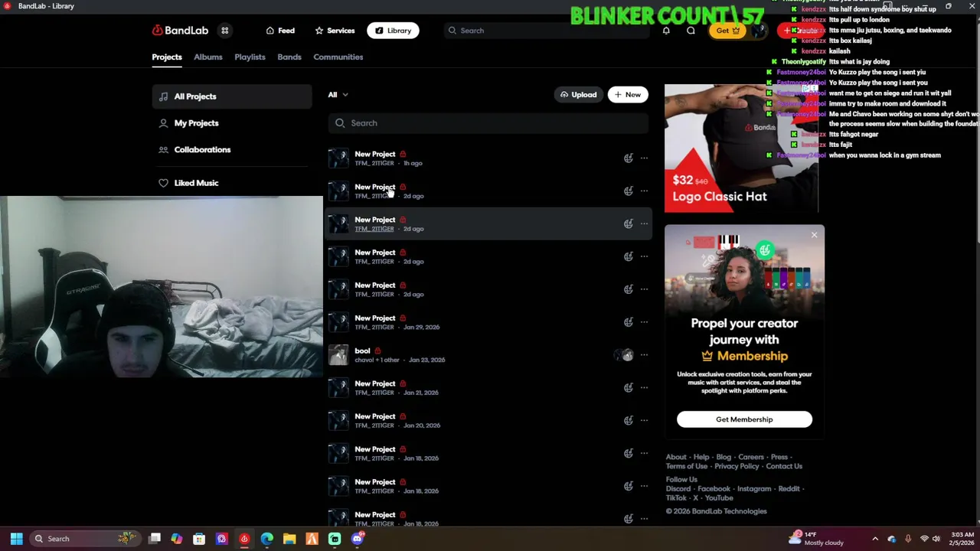Open notifications bell icon
The width and height of the screenshot is (980, 551).
point(666,31)
